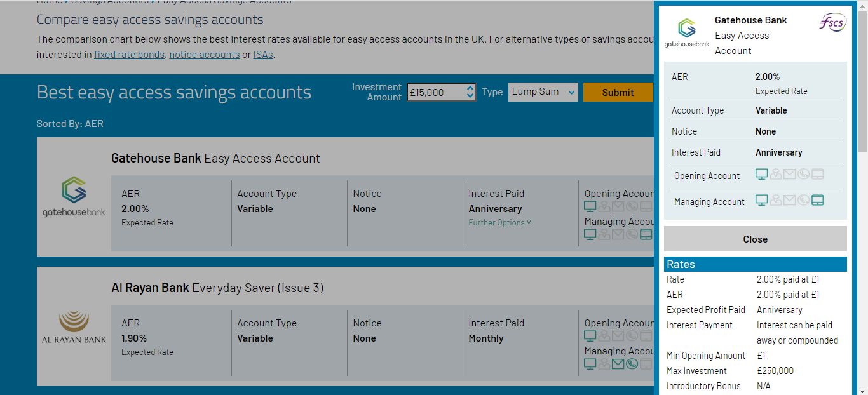Screen dimensions: 868x395
Task: Click the down arrow of the Investment Amount stepper
Action: [470, 96]
